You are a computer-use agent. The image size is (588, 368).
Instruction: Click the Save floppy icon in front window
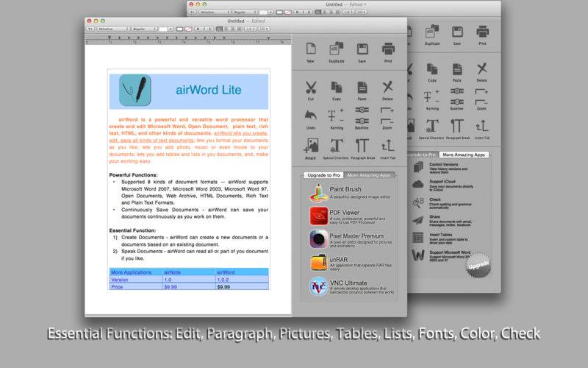[362, 49]
